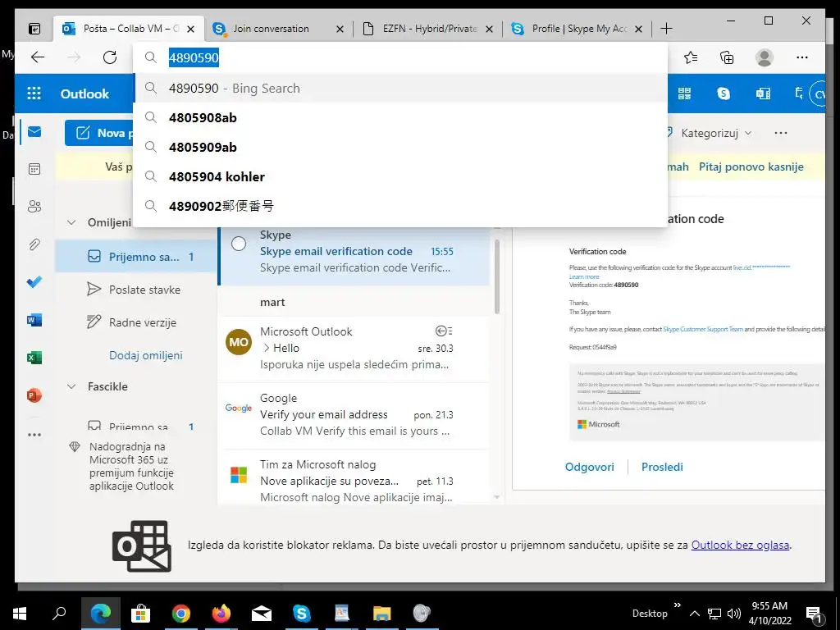
Task: Open QR code icon in Outlook header
Action: click(x=684, y=94)
